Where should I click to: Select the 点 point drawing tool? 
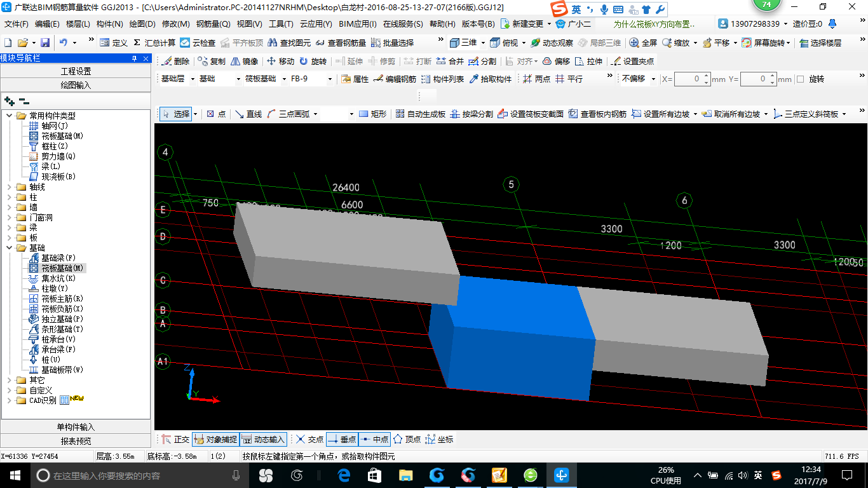point(216,114)
